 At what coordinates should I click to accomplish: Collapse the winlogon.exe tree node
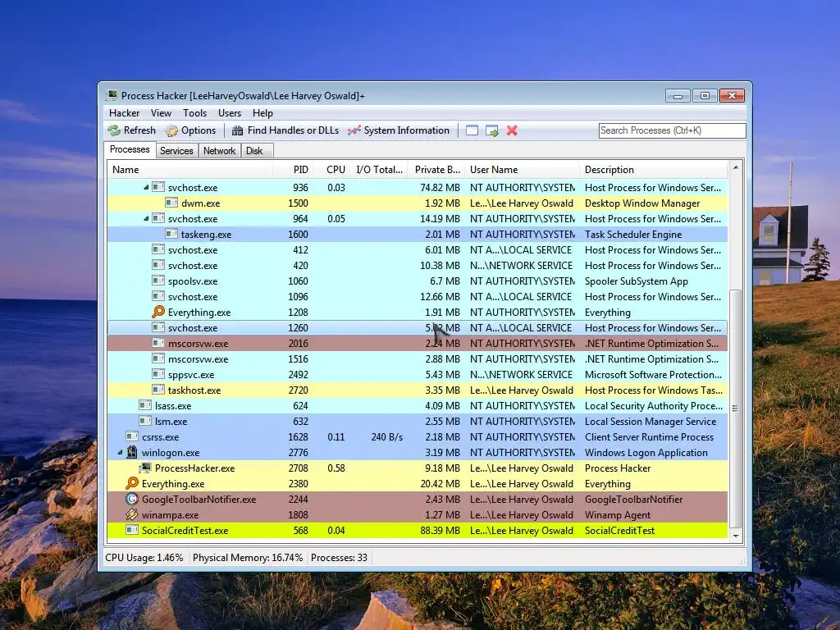tap(120, 453)
